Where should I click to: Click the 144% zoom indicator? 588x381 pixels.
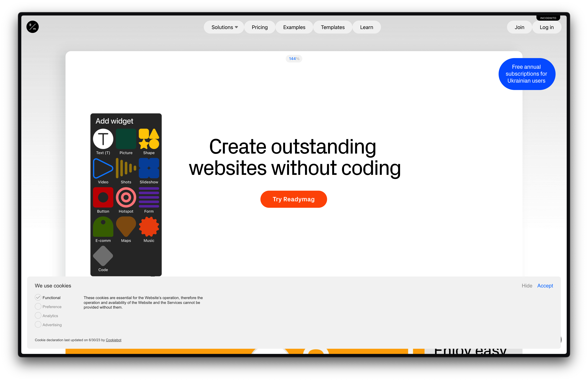pos(294,59)
